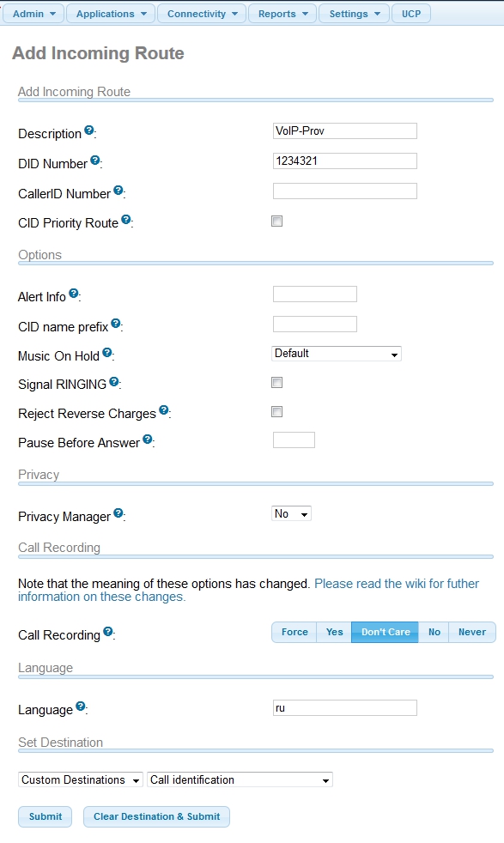Click the help icon beside DID Number
The height and width of the screenshot is (843, 504).
95,161
